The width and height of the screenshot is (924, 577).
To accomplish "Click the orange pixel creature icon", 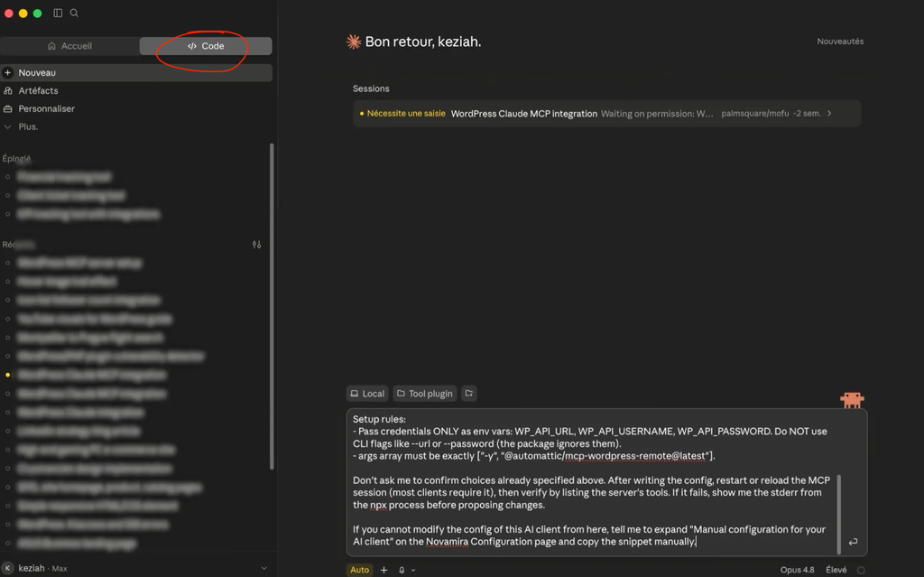I will point(852,400).
